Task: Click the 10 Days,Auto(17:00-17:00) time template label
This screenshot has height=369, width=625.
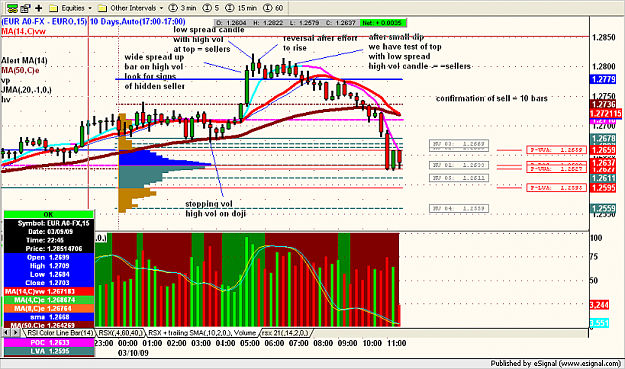Action: click(138, 22)
